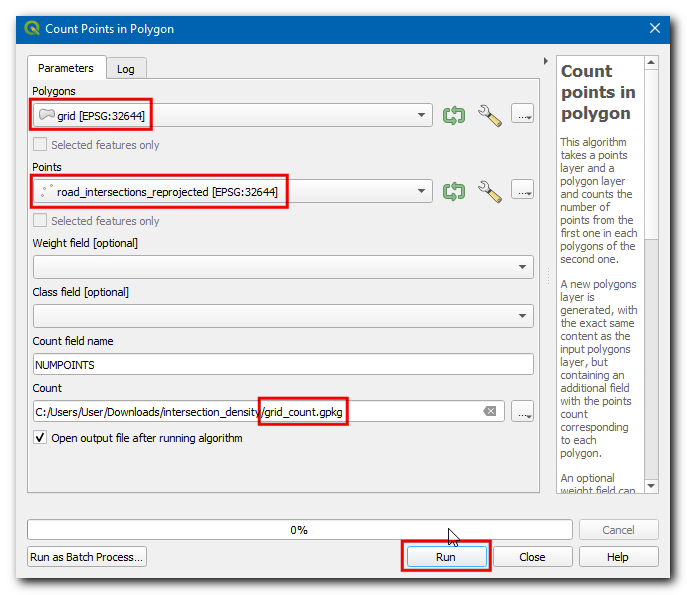Open advanced options wrench for Polygons
Screen dimensions: 687x595
click(x=489, y=114)
